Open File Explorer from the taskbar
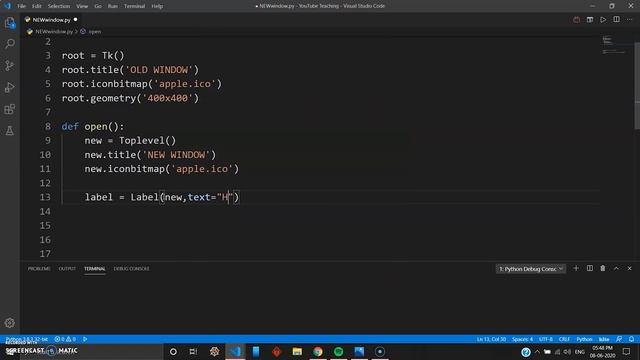The width and height of the screenshot is (640, 360). coord(297,351)
